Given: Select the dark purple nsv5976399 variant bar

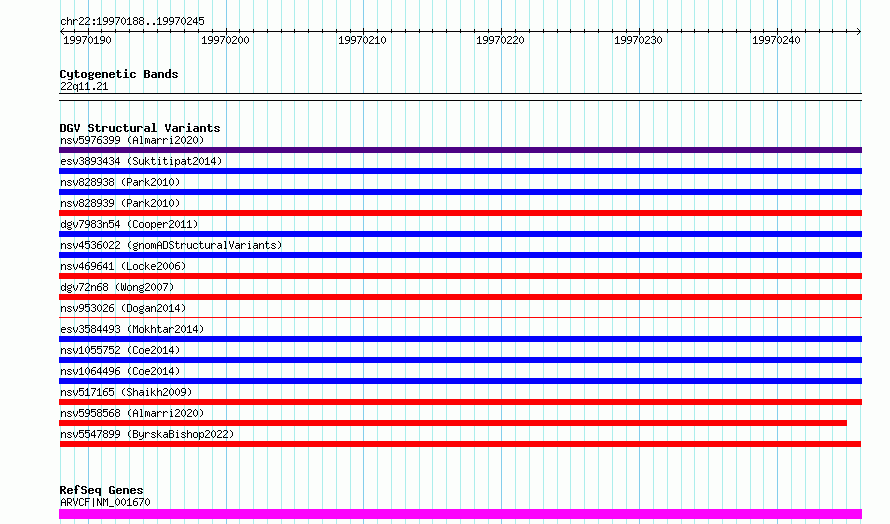Looking at the screenshot, I should tap(460, 150).
